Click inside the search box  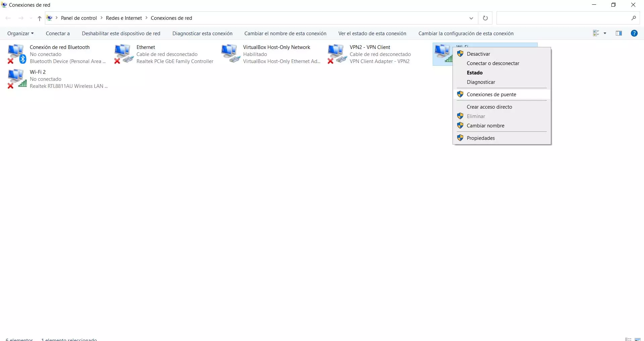coord(563,18)
